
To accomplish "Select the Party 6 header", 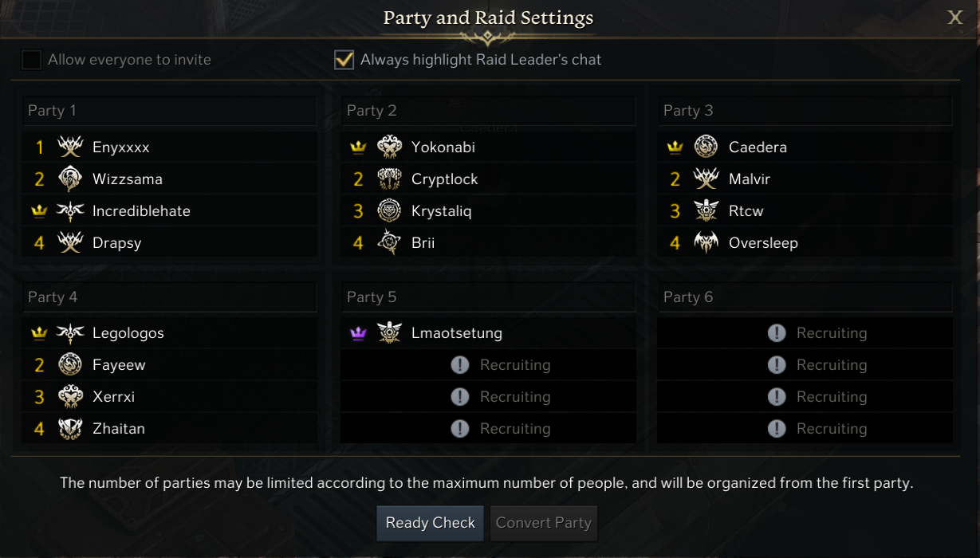I will tap(805, 297).
